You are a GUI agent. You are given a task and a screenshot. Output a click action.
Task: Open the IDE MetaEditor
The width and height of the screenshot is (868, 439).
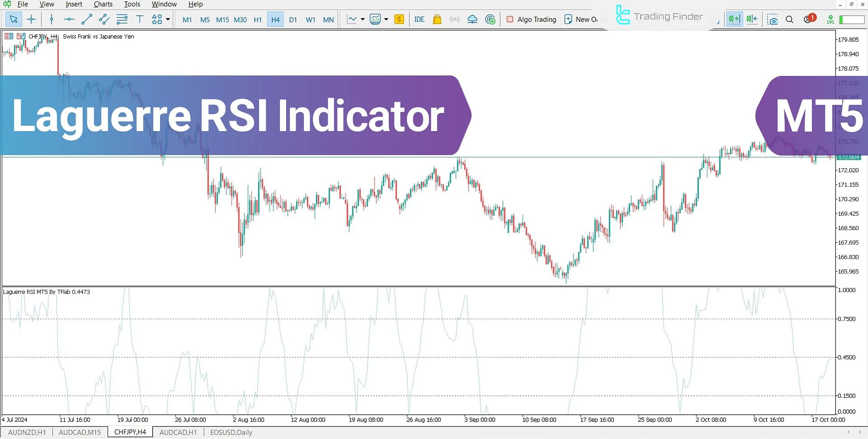point(419,19)
